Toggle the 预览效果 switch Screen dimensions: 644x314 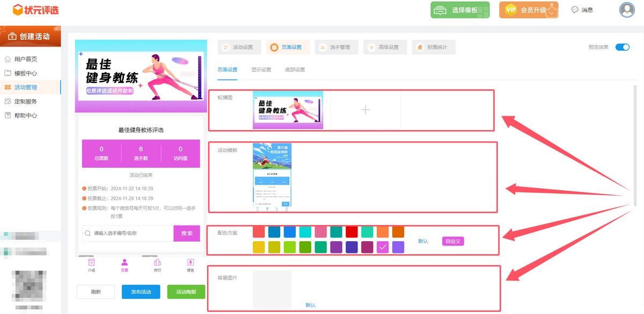click(x=622, y=47)
